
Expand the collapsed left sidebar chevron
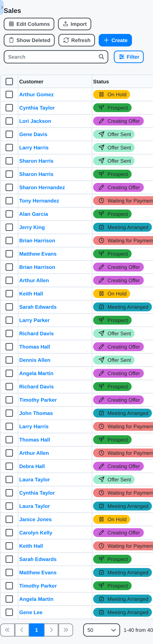[x=2, y=8]
